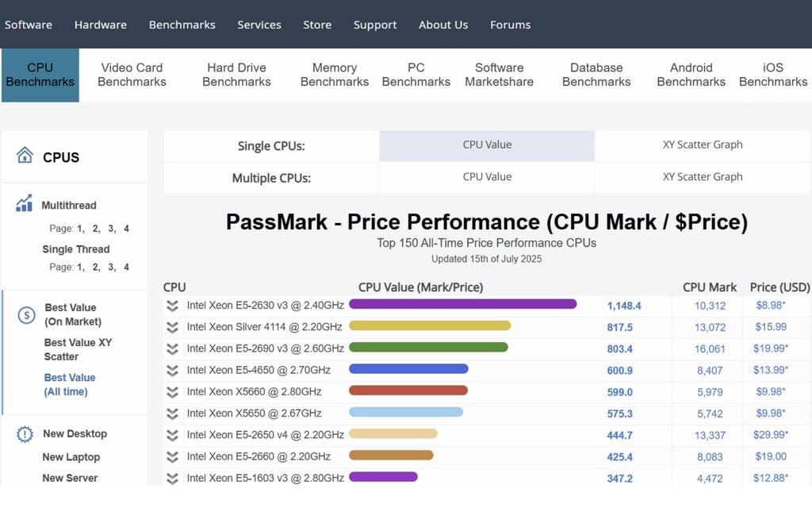Select Multiple CPUs CPU Value option
The height and width of the screenshot is (508, 812).
(487, 177)
